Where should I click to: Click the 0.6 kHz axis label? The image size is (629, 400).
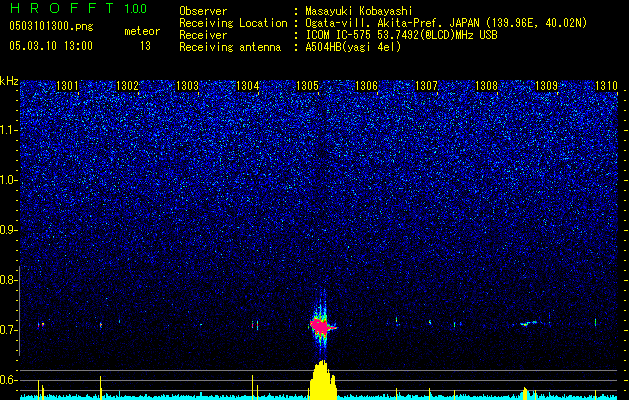[8, 380]
